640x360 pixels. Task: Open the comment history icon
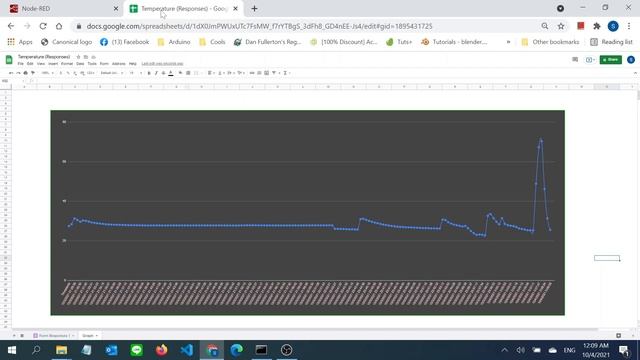[x=575, y=60]
